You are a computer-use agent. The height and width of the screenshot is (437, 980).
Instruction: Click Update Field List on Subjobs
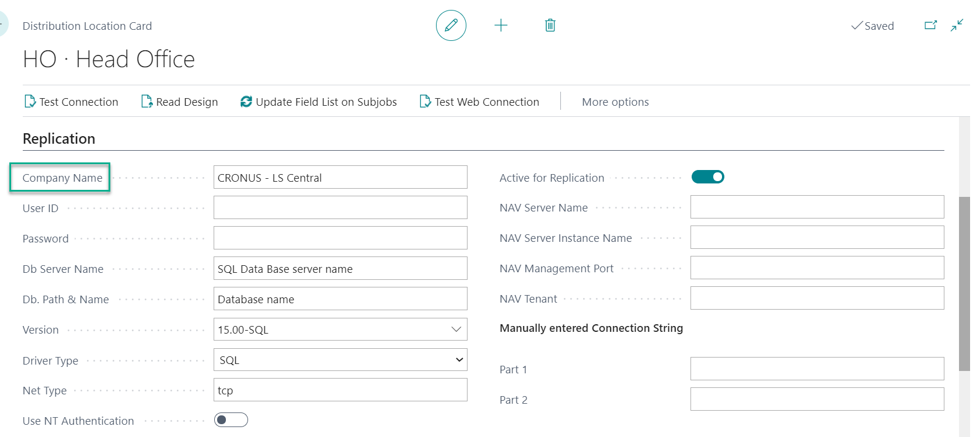319,102
